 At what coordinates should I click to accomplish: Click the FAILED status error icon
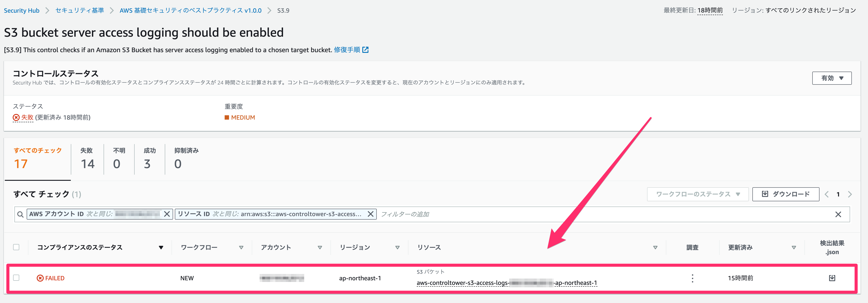[40, 278]
